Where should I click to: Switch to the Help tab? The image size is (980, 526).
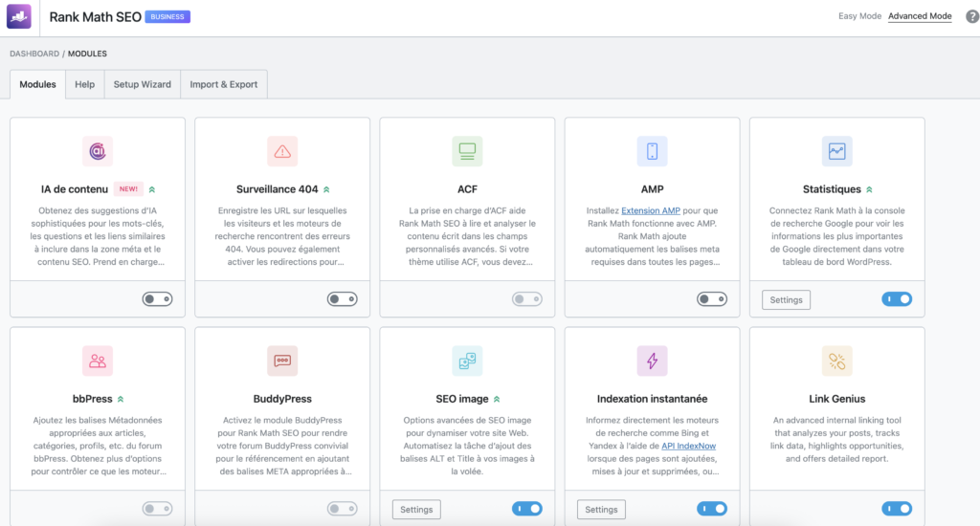[x=85, y=84]
